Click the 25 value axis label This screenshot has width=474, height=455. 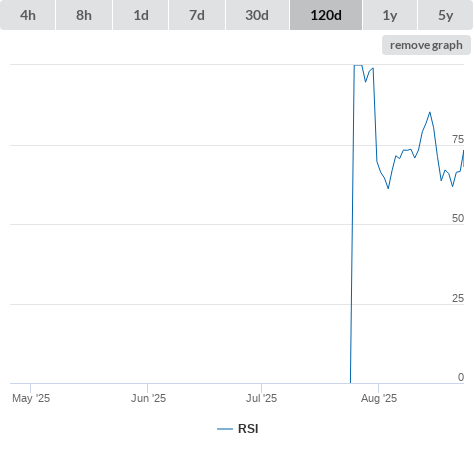pyautogui.click(x=458, y=298)
